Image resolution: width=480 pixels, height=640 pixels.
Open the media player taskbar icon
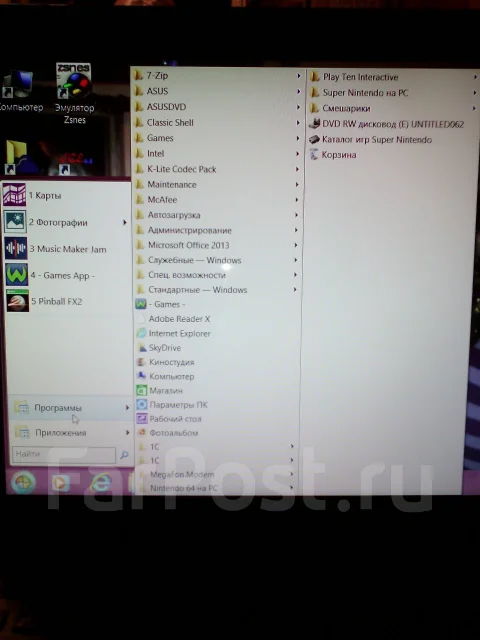click(x=60, y=483)
